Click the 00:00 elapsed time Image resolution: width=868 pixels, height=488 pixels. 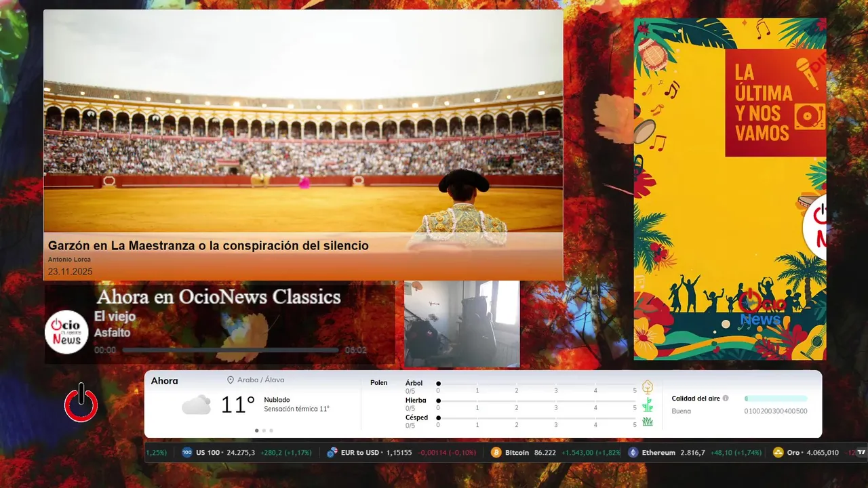click(x=105, y=350)
